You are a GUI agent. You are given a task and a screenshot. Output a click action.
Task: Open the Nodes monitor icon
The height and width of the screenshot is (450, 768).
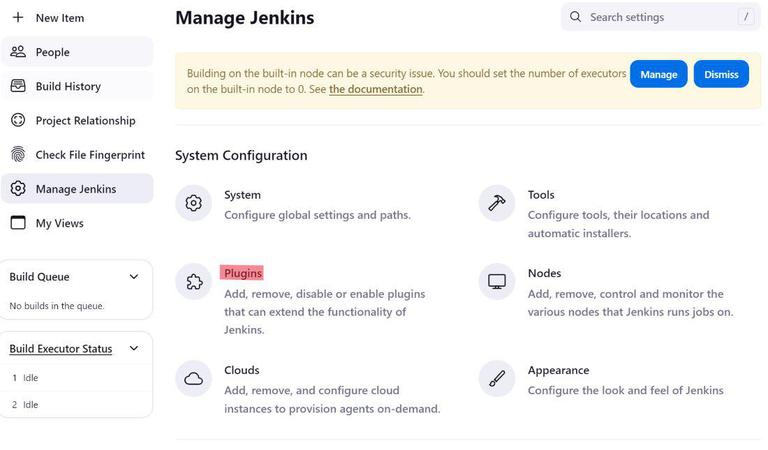point(497,282)
